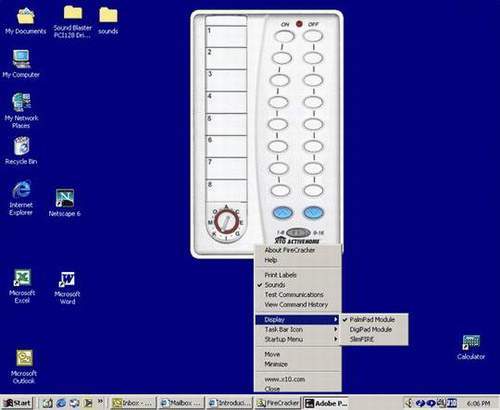Select the DigiPad Module display option

[374, 329]
